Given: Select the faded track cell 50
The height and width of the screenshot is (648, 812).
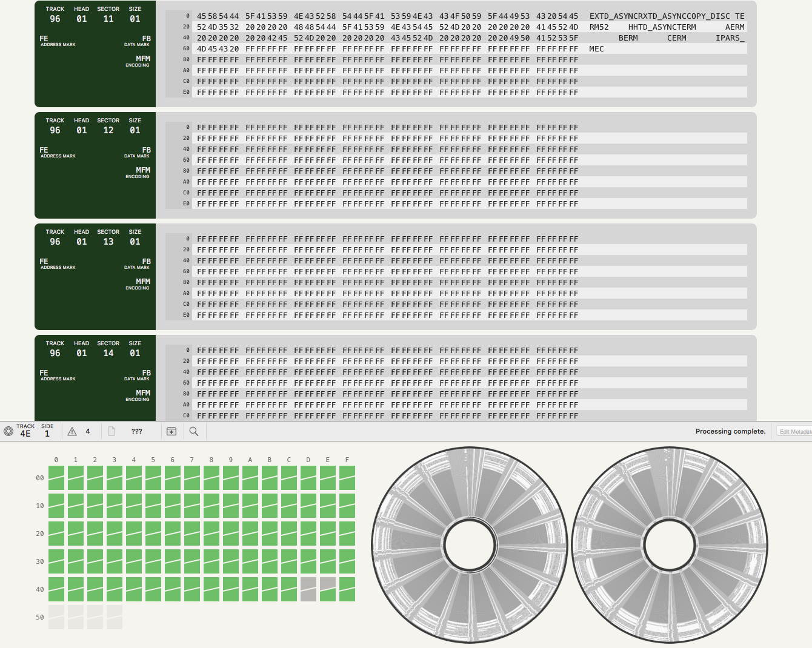Looking at the screenshot, I should [56, 617].
